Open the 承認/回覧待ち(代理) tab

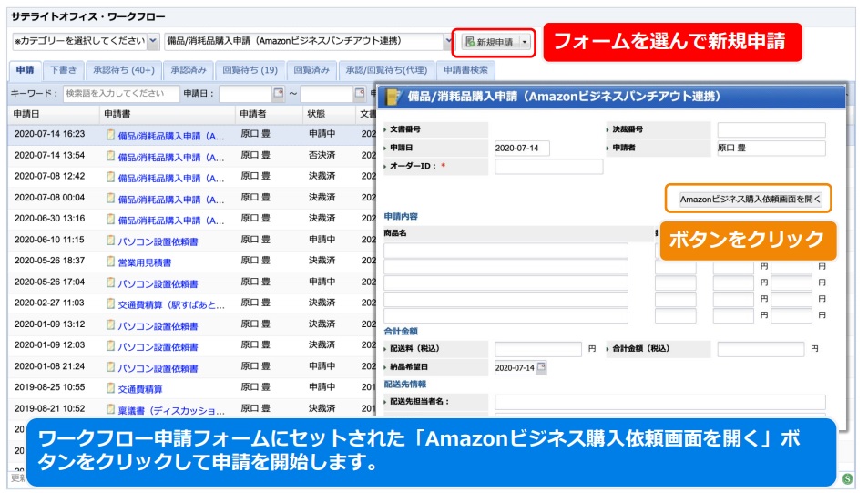(386, 70)
